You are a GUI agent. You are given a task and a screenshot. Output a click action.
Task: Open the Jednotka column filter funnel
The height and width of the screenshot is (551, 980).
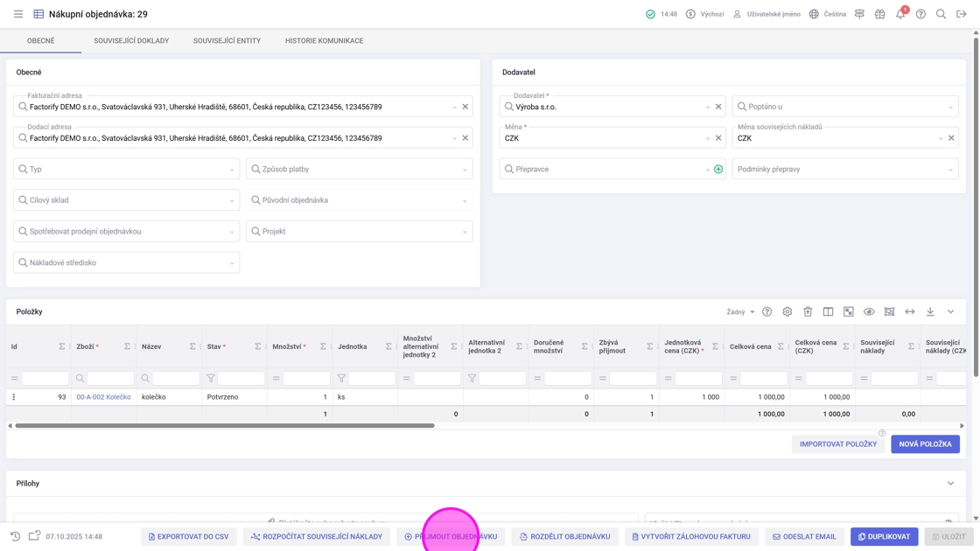click(341, 378)
